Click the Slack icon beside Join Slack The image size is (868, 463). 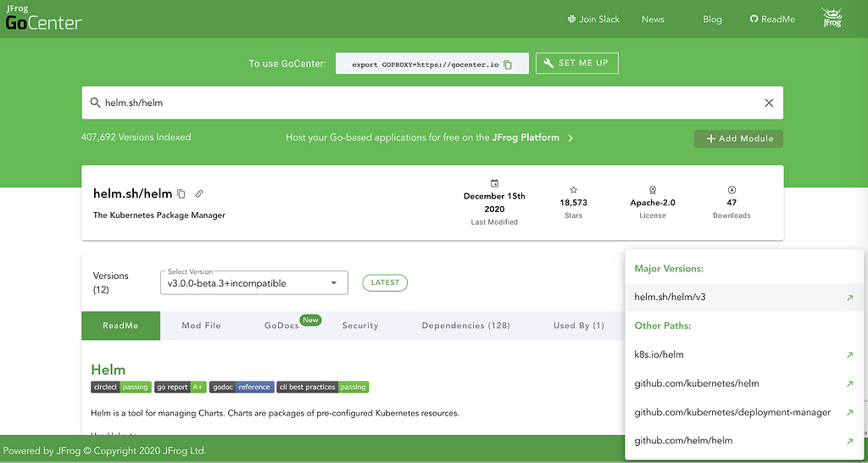[x=572, y=20]
